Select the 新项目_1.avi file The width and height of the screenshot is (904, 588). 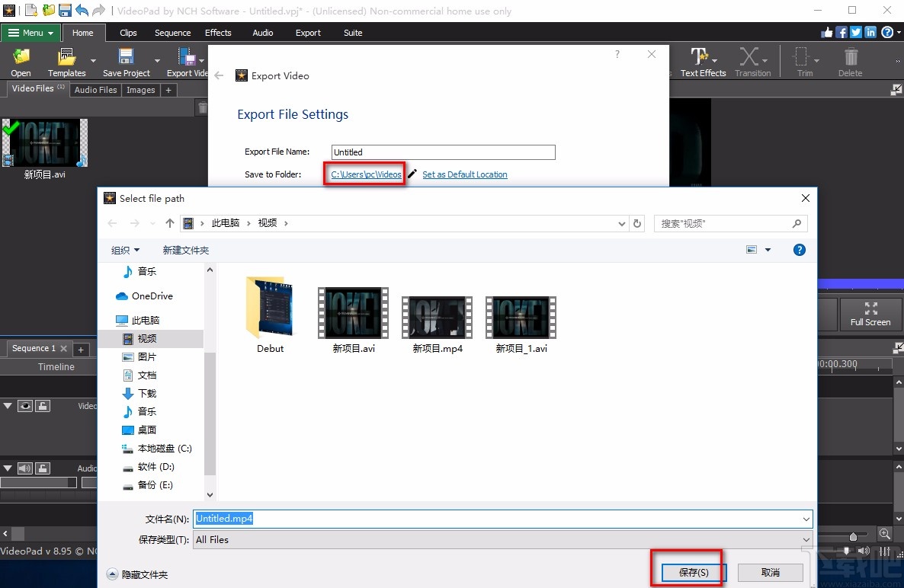(521, 324)
